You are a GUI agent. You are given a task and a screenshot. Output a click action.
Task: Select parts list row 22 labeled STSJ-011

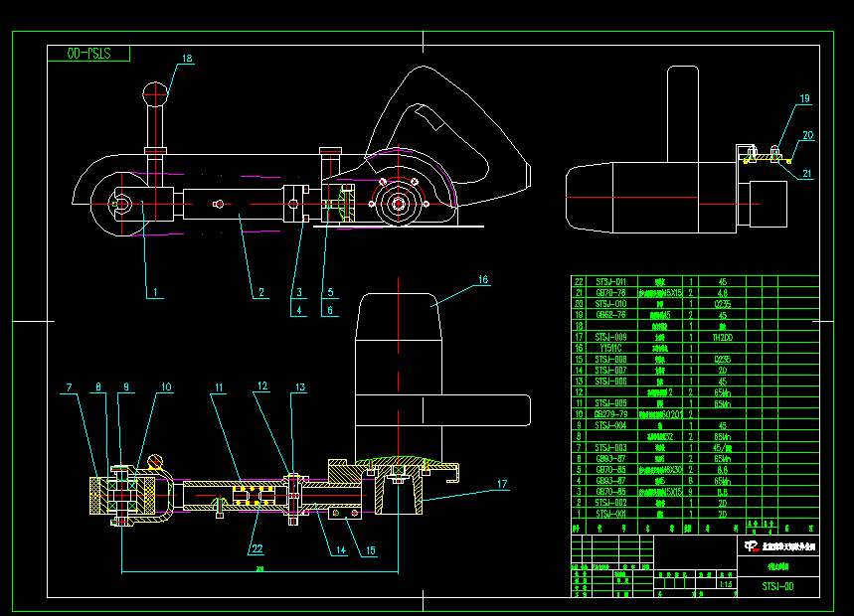(607, 279)
